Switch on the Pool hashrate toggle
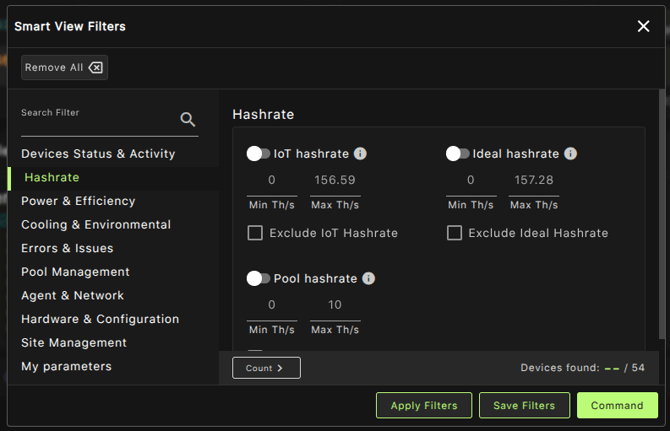This screenshot has height=431, width=670. [x=258, y=279]
